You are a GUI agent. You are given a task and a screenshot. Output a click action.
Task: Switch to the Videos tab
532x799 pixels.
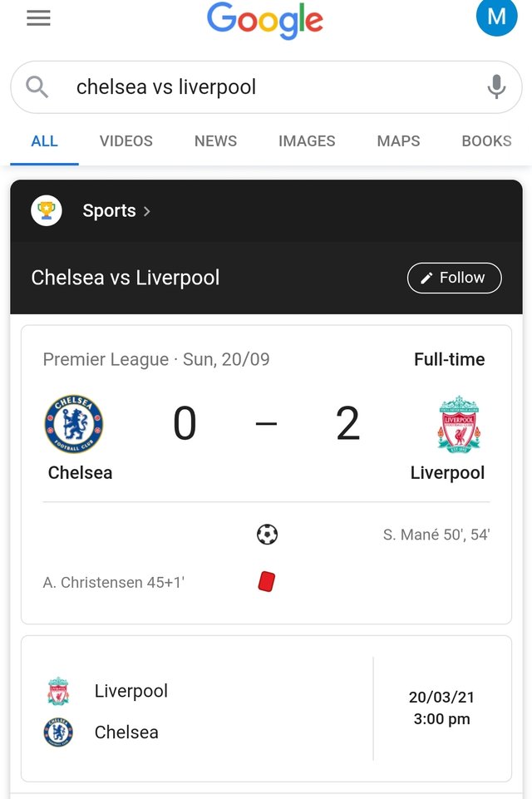point(126,141)
